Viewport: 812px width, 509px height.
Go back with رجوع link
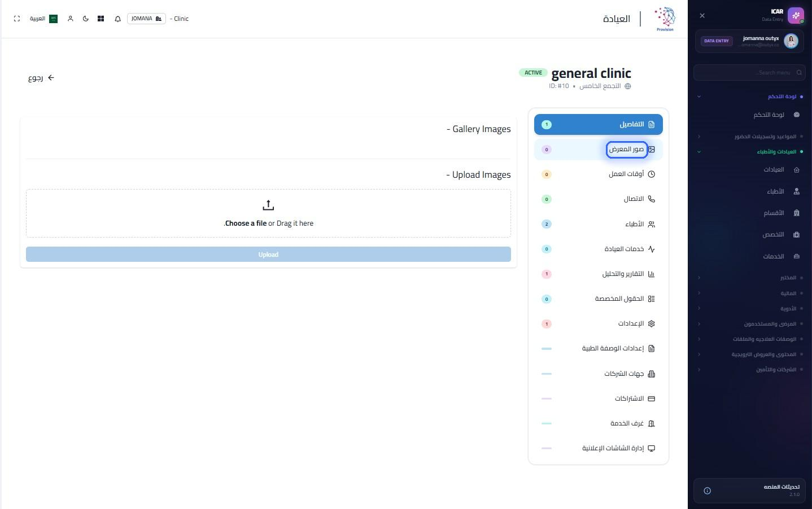click(41, 78)
